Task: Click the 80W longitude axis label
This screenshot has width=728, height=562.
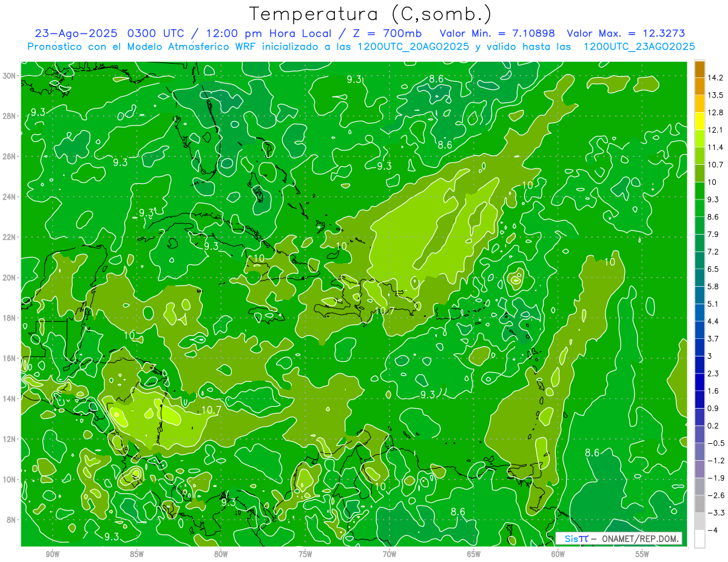Action: [x=221, y=554]
